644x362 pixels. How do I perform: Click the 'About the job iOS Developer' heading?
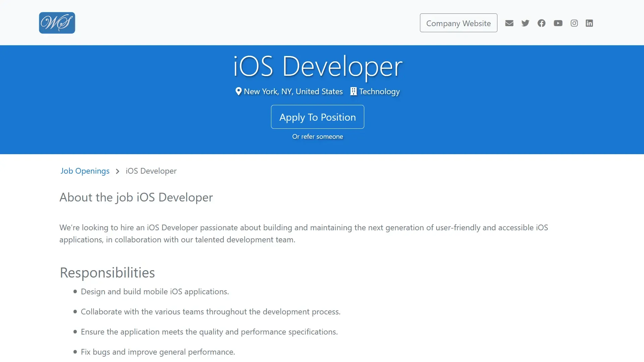pos(136,197)
